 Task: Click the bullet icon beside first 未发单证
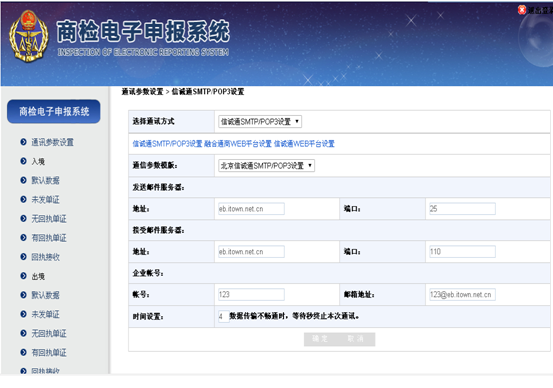[x=23, y=199]
